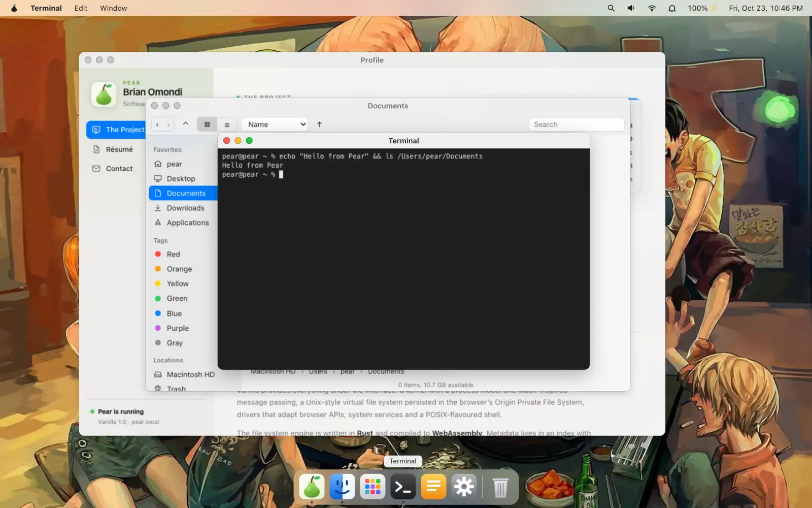Click the Search field in Documents window

[x=577, y=124]
